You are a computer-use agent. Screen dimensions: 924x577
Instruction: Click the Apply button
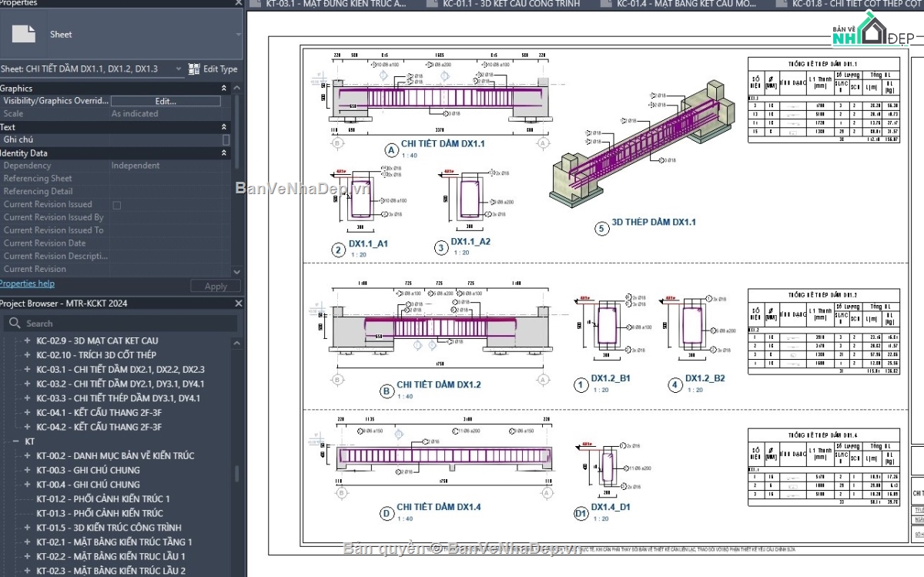[216, 286]
